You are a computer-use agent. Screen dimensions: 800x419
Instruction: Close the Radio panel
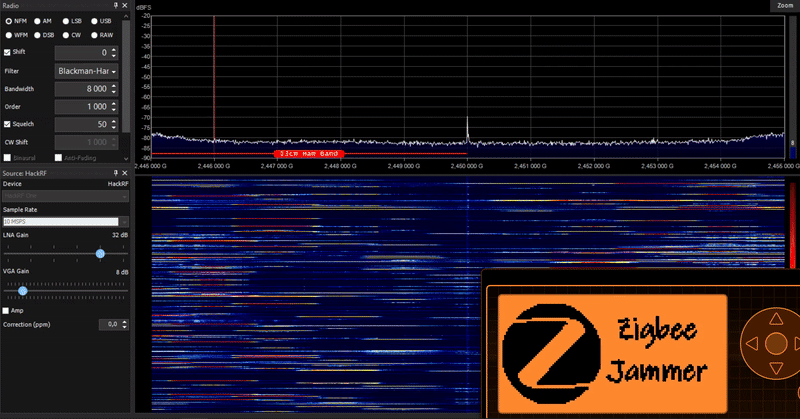point(125,6)
